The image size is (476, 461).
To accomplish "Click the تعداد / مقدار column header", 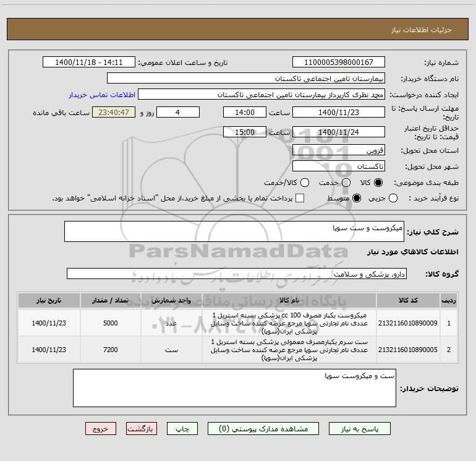I will 111,300.
